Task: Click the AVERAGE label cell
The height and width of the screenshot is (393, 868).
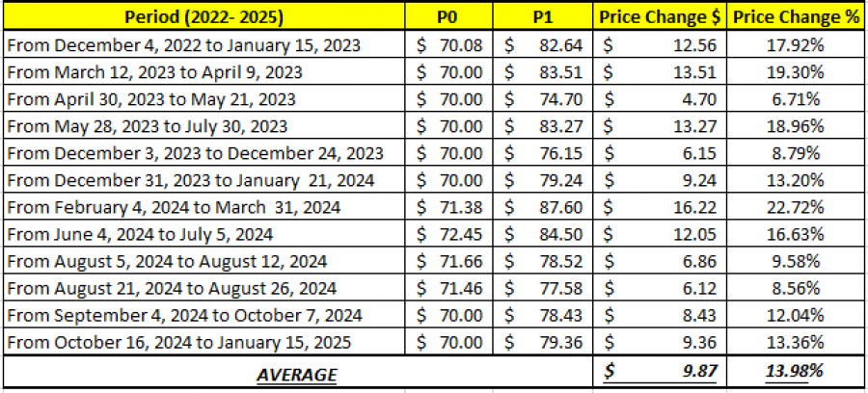Action: point(297,373)
